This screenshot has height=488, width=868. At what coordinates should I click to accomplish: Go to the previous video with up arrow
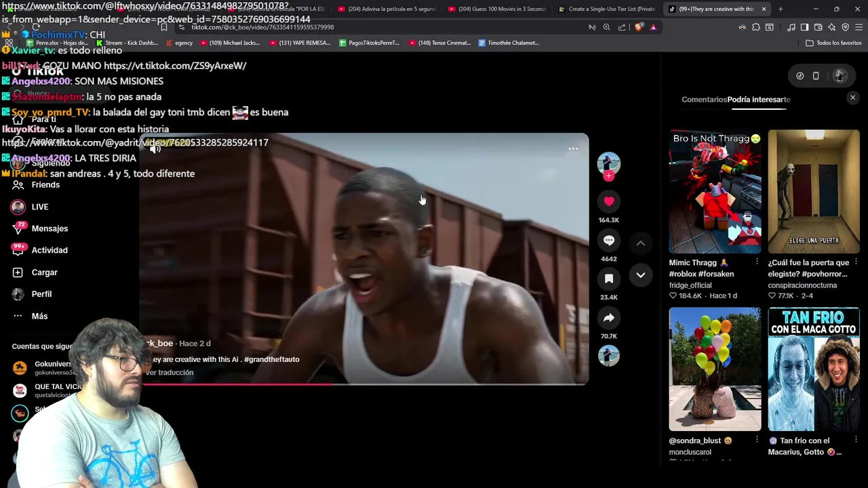[640, 243]
